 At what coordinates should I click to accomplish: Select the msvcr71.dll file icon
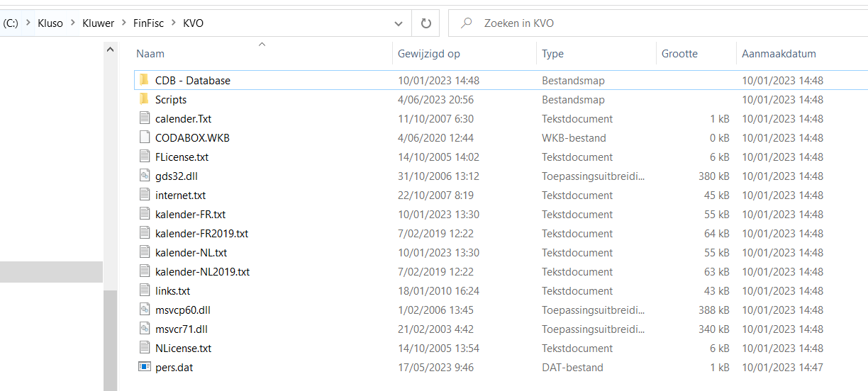coord(144,329)
